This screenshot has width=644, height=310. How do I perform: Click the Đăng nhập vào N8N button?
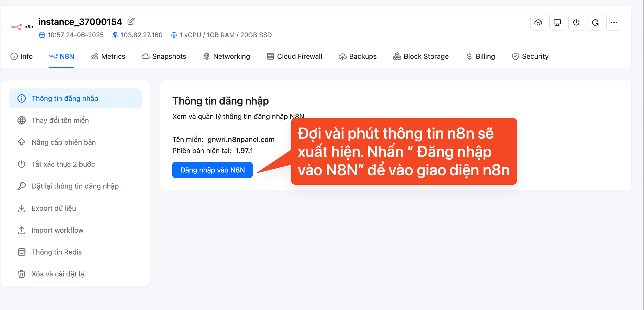[212, 170]
